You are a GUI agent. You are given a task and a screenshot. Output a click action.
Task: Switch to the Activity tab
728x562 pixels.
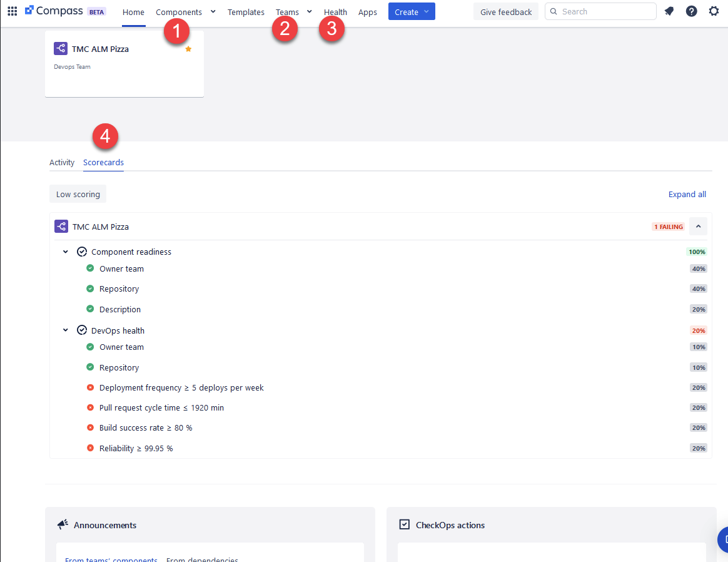(x=62, y=162)
